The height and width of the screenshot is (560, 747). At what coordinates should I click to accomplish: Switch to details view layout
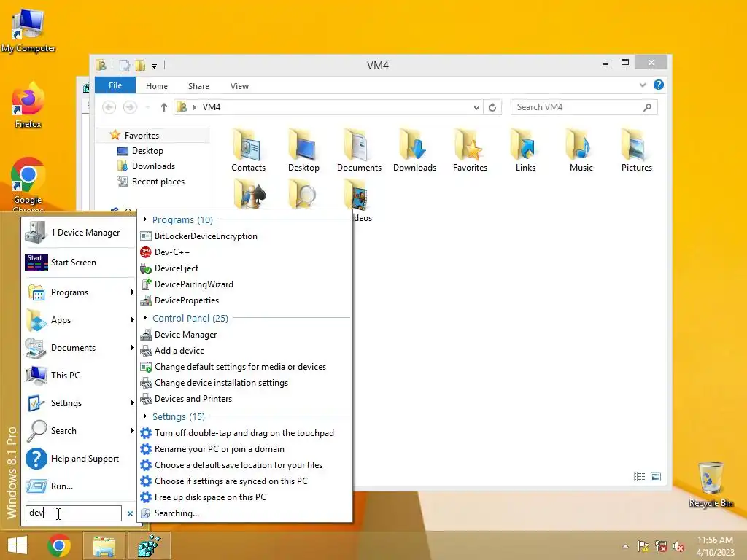pos(639,477)
